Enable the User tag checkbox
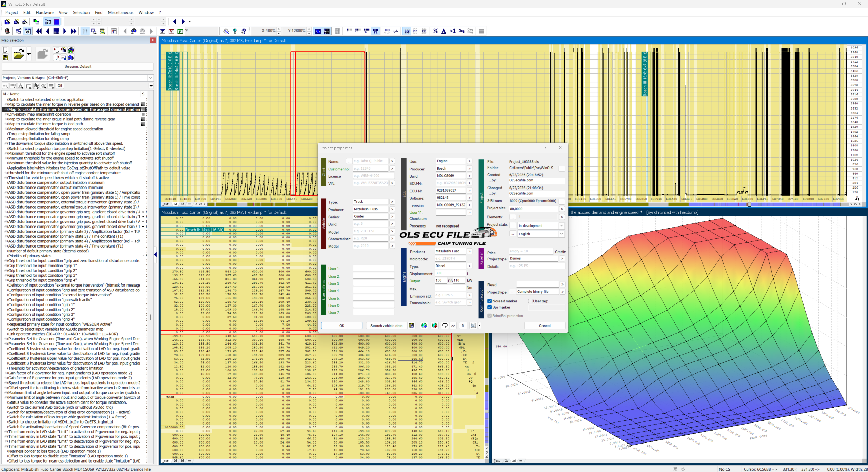The width and height of the screenshot is (868, 472). (530, 301)
